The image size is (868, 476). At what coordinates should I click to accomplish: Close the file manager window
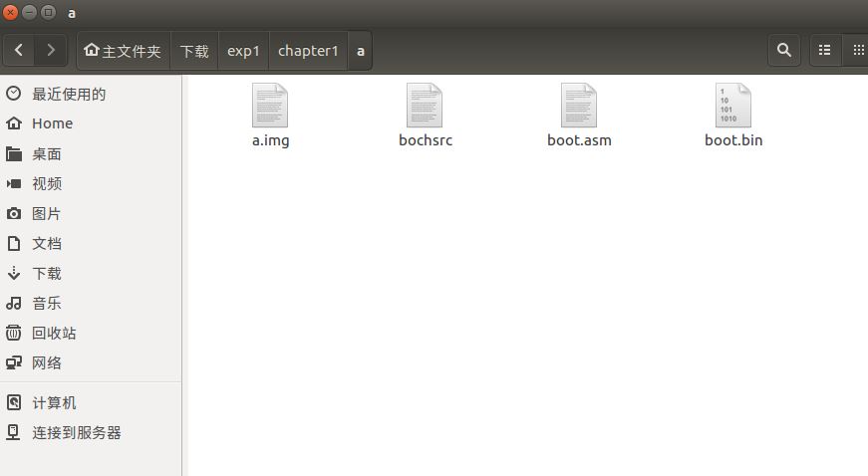10,12
